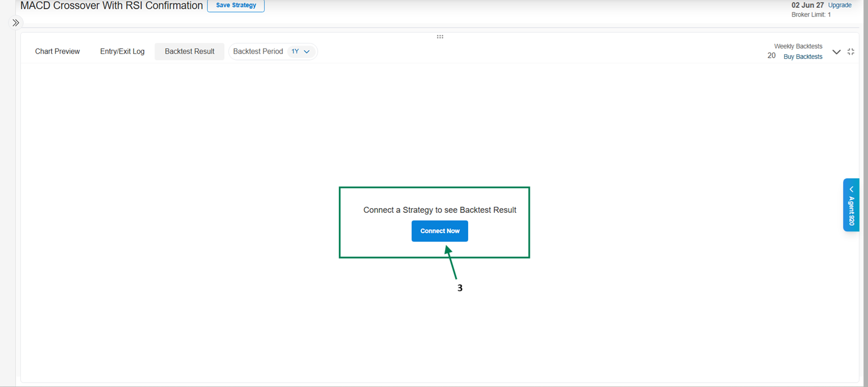
Task: Click the Broker Limit: 1 label
Action: coord(811,15)
